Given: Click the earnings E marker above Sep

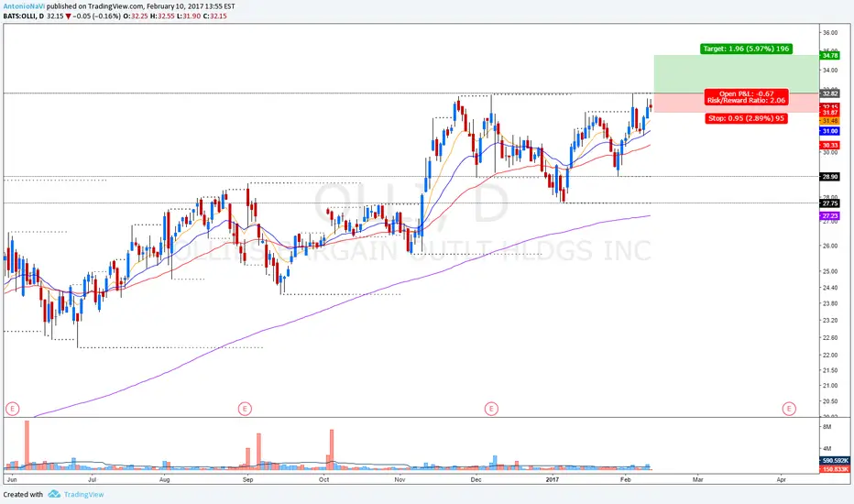Looking at the screenshot, I should pyautogui.click(x=245, y=408).
